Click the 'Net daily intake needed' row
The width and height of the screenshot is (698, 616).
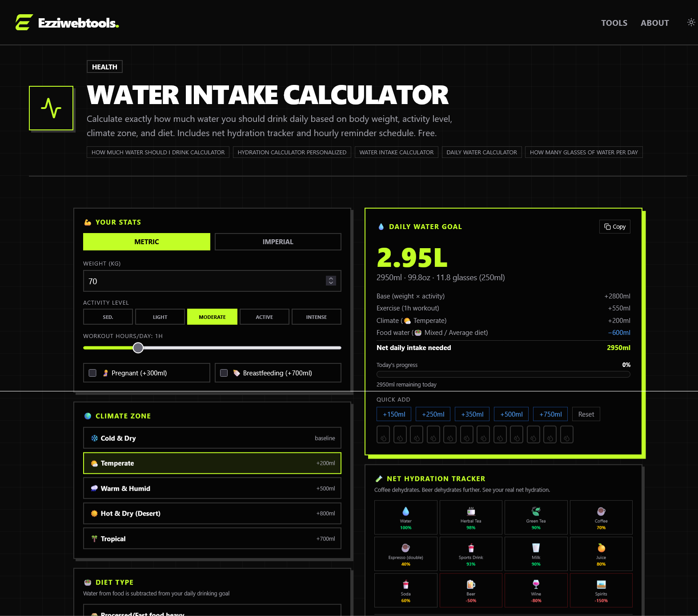coord(503,348)
